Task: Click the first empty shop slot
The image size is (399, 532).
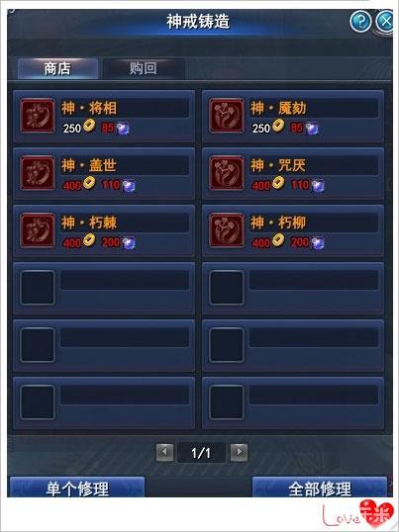Action: click(x=104, y=288)
